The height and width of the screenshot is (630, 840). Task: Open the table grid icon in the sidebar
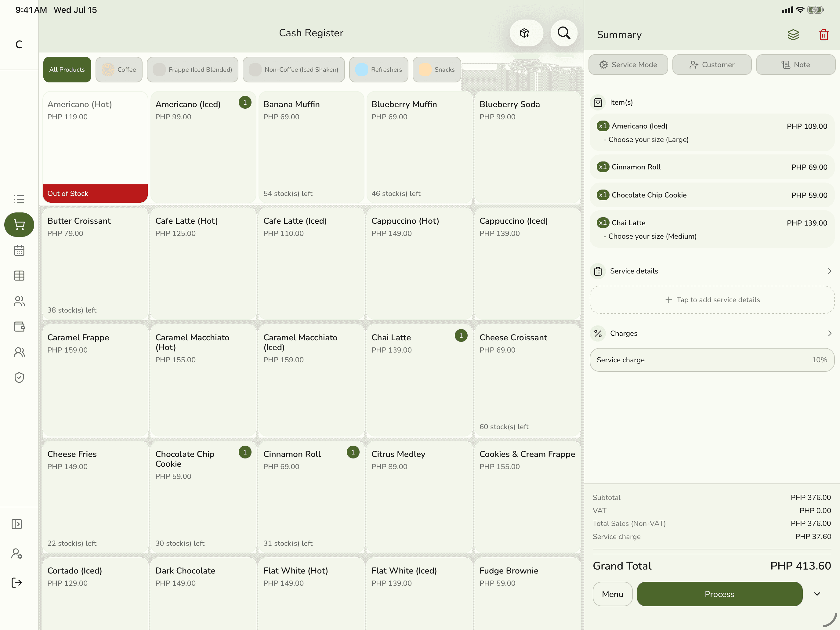click(x=19, y=276)
